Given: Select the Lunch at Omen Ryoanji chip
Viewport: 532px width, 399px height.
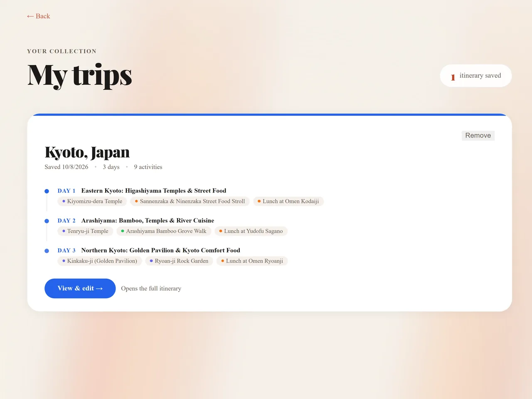Looking at the screenshot, I should pos(252,261).
